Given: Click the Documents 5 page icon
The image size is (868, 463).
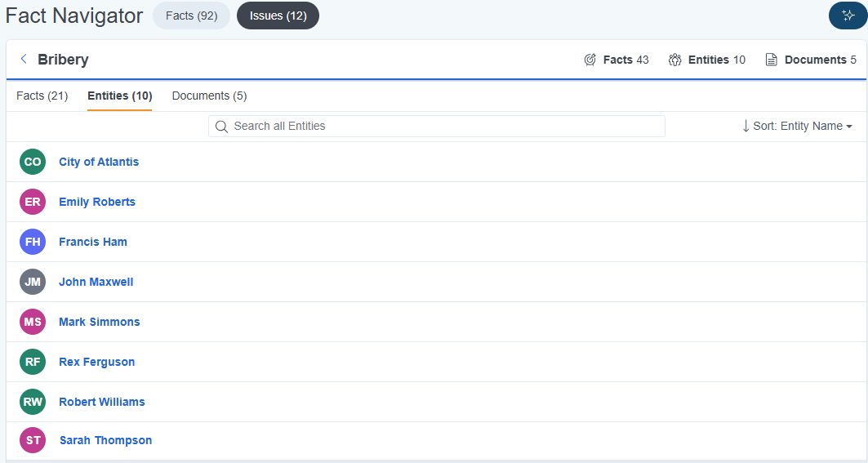Looking at the screenshot, I should 771,60.
